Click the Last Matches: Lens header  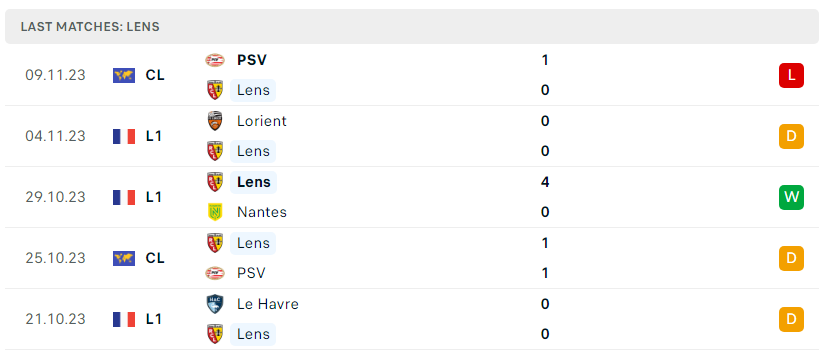[x=90, y=27]
